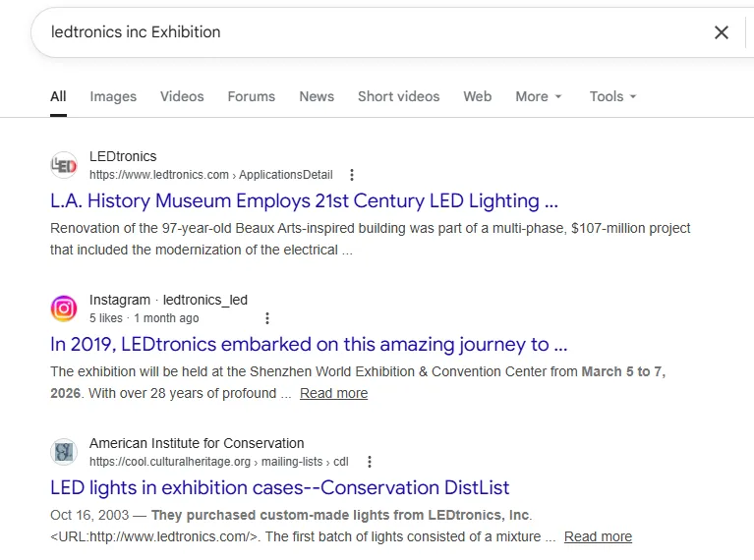Open three-dot menu for LEDtronics result
Viewport: 754px width, 560px height.
pos(352,175)
